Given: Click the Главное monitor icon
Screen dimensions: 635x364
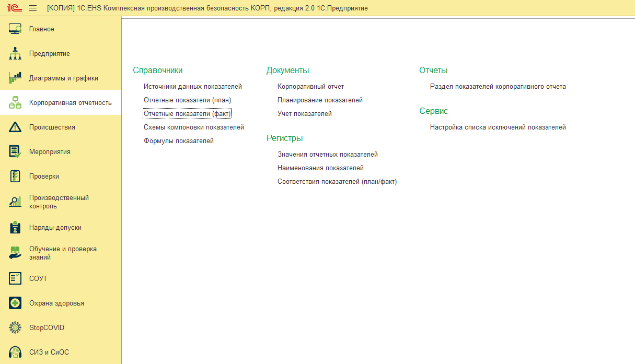Looking at the screenshot, I should pos(15,29).
